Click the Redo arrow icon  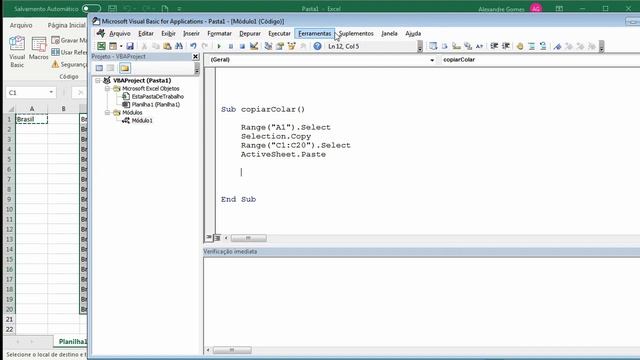pyautogui.click(x=205, y=46)
